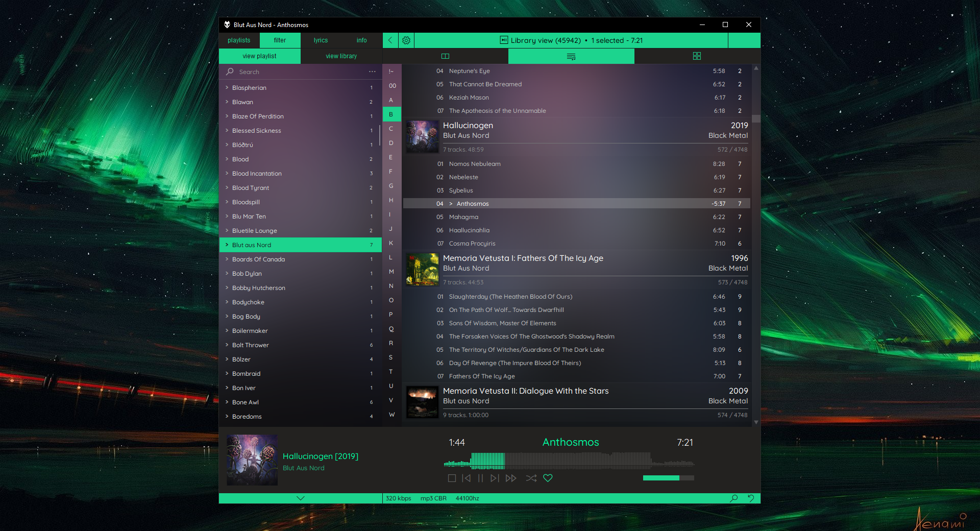The height and width of the screenshot is (531, 980).
Task: Expand the Boredoms node
Action: click(227, 417)
